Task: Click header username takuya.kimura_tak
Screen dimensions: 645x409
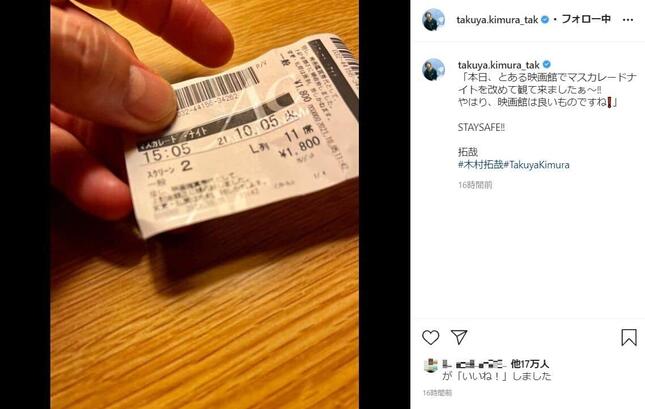Action: (497, 20)
